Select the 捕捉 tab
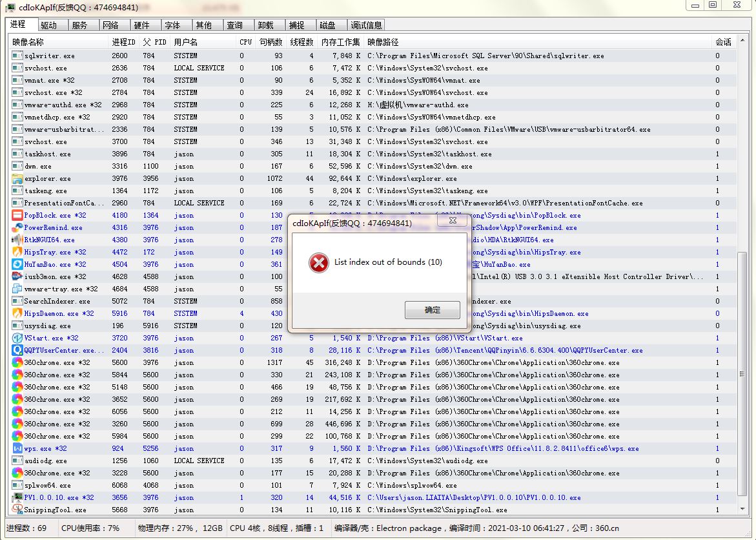This screenshot has height=540, width=756. click(300, 25)
